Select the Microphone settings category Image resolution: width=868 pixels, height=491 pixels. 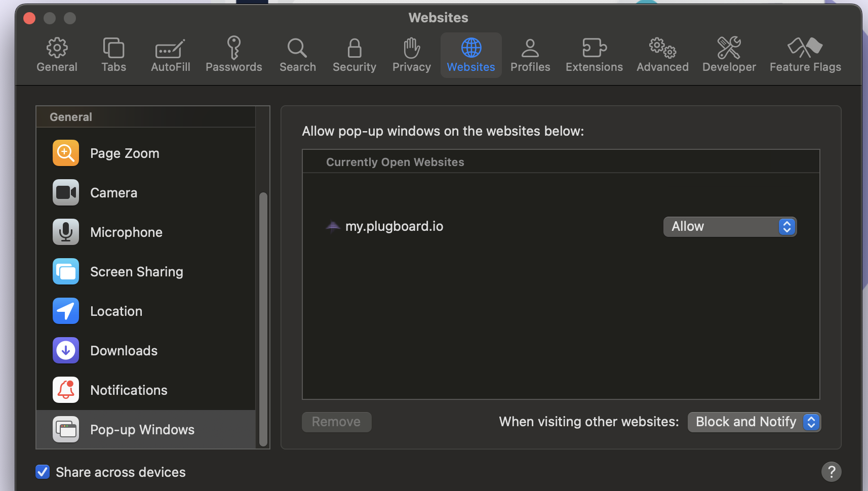[126, 232]
